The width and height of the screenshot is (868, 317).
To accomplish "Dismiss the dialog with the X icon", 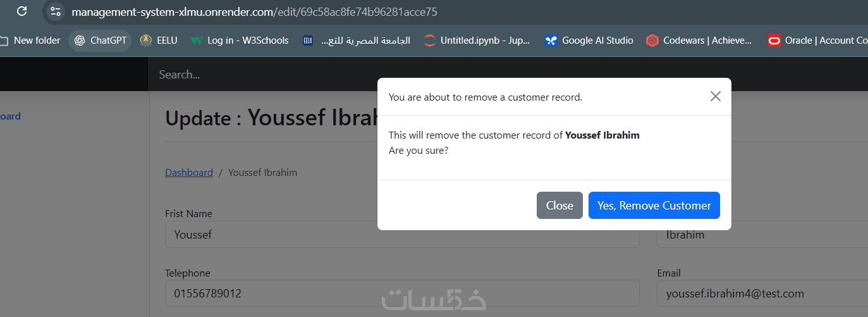I will point(715,96).
